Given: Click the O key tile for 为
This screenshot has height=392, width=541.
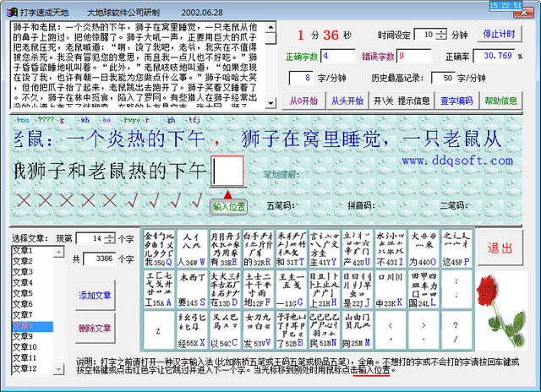Looking at the screenshot, I should (424, 249).
